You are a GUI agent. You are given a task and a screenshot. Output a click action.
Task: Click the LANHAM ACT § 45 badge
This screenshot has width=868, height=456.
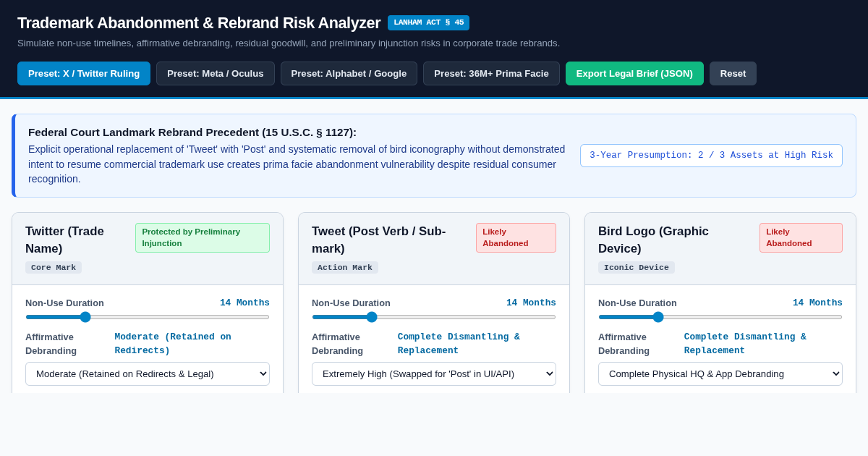tap(428, 22)
